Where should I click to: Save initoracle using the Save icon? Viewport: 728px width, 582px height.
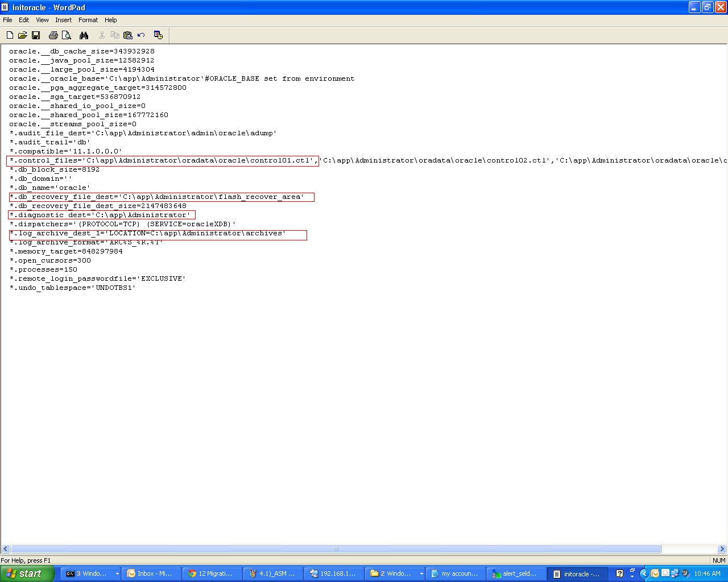tap(36, 35)
